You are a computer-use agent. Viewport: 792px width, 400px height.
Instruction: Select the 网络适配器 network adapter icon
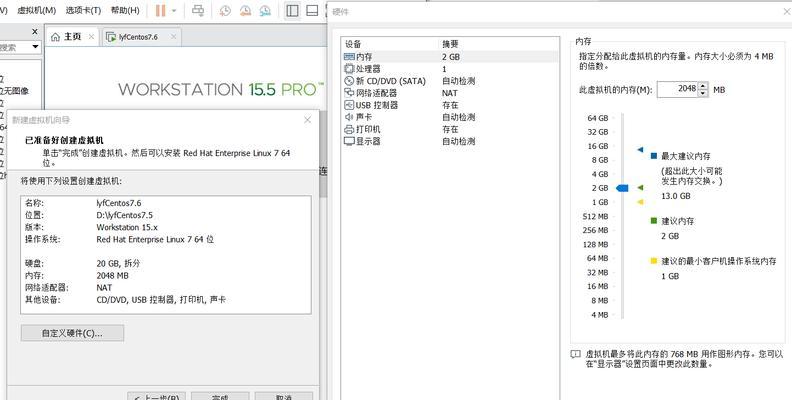[x=349, y=93]
